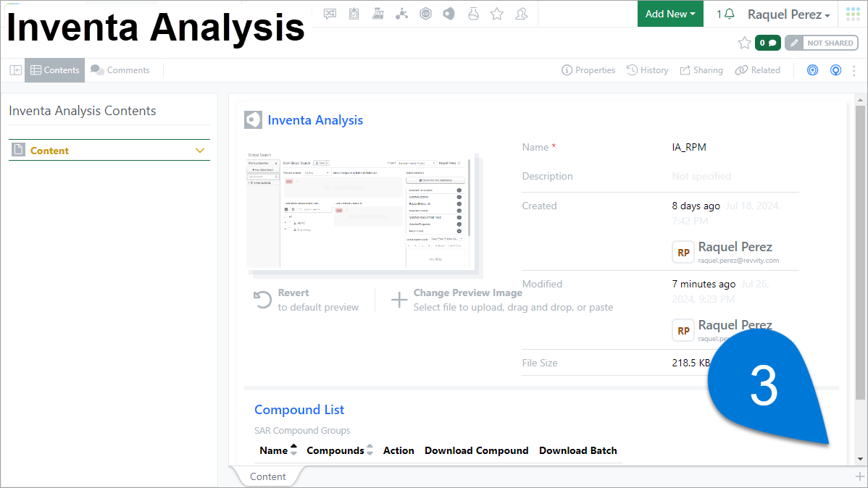Click the plus icon for Change Preview Image
This screenshot has width=868, height=488.
[x=399, y=300]
